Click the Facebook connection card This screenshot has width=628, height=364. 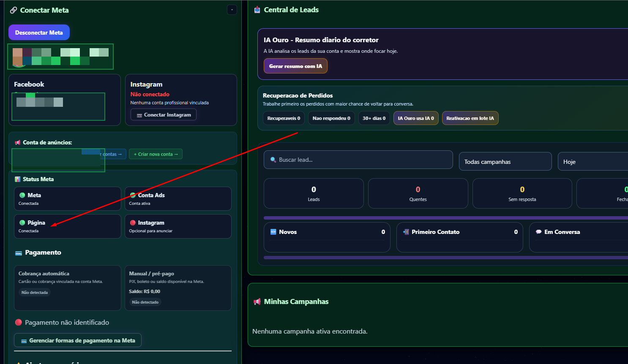(65, 100)
